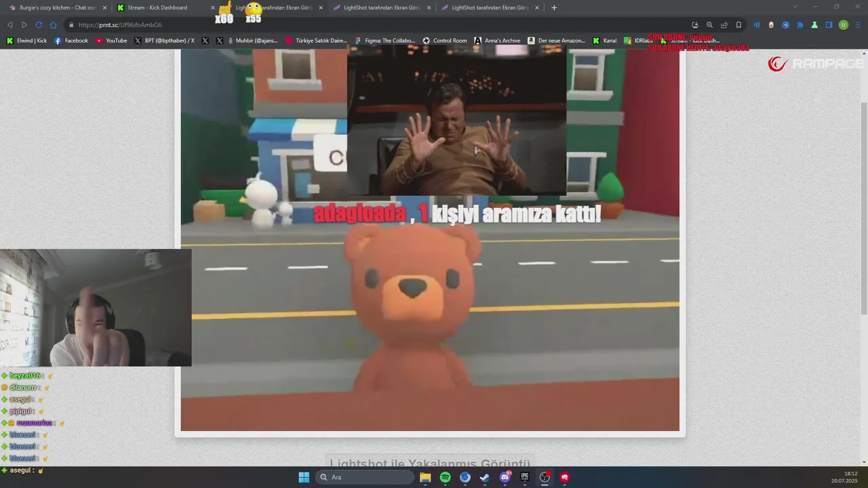
Task: Switch to Stream - Kick Dashboard tab
Action: [x=157, y=7]
